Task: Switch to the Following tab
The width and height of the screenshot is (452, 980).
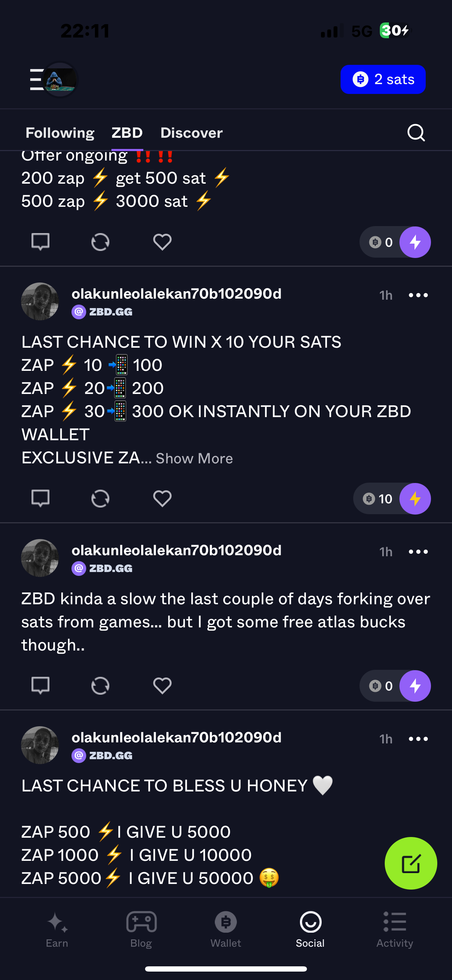Action: 60,133
